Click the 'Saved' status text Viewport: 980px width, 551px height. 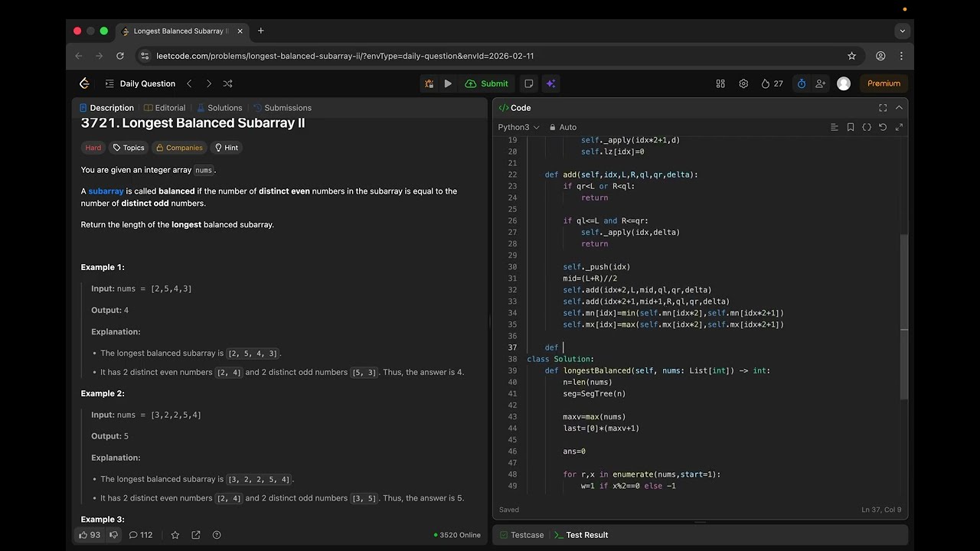509,510
